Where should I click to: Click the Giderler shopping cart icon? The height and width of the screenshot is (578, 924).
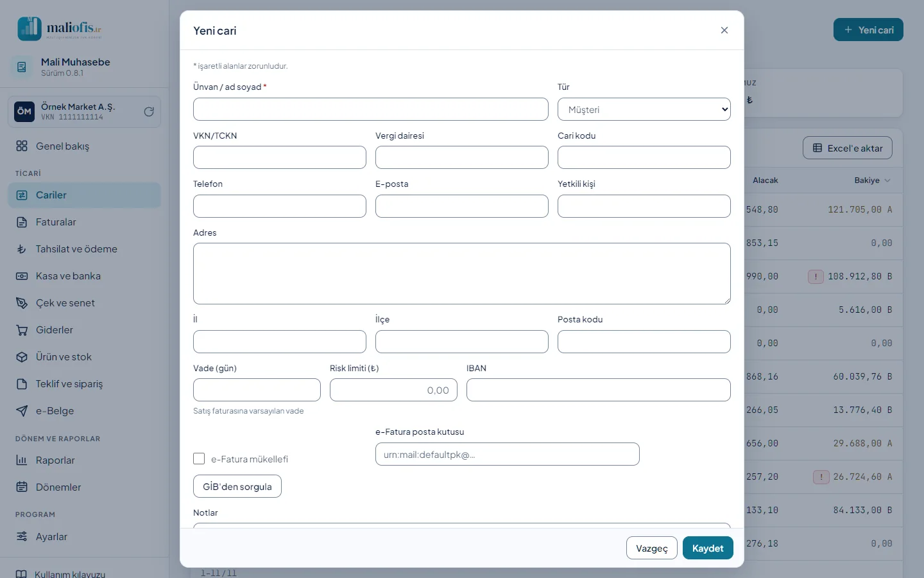tap(22, 330)
